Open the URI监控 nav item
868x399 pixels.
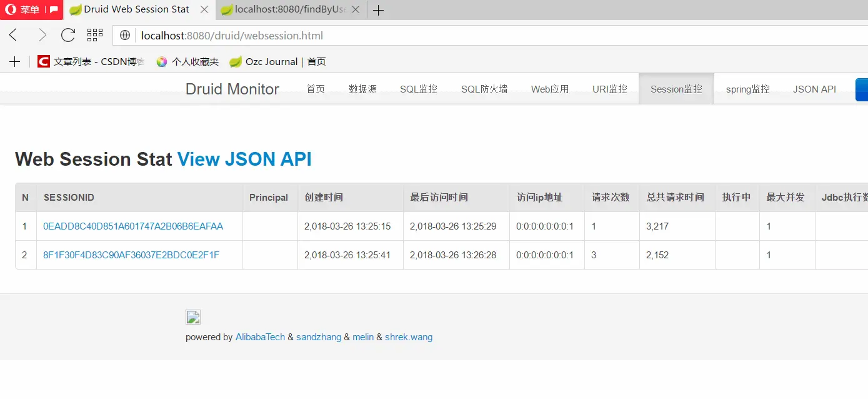(610, 89)
